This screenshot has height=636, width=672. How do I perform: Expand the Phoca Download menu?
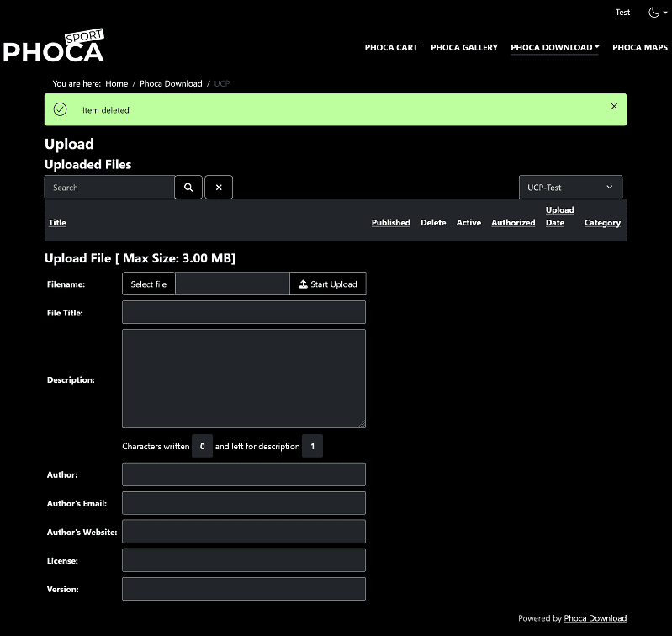(554, 48)
